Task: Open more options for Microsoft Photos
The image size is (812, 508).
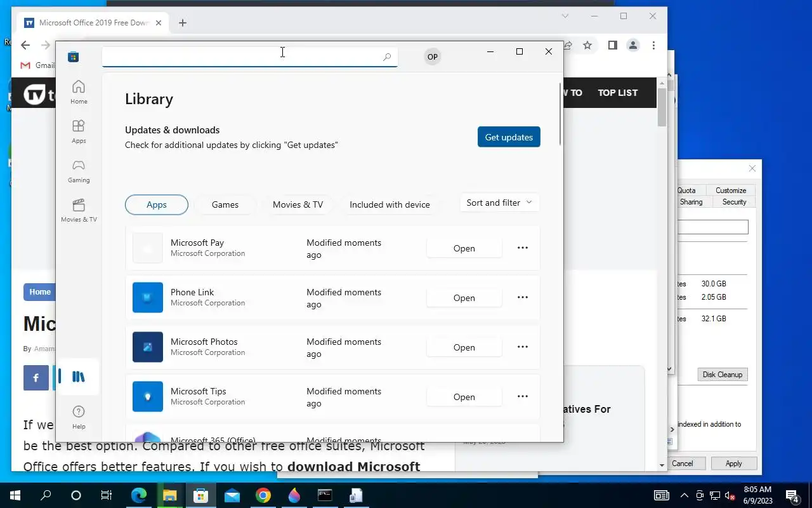Action: click(523, 347)
